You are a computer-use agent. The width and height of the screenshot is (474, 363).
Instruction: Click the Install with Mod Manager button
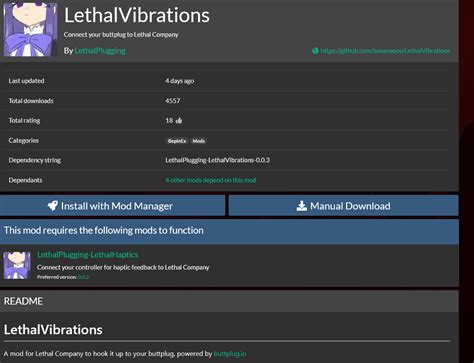point(112,206)
